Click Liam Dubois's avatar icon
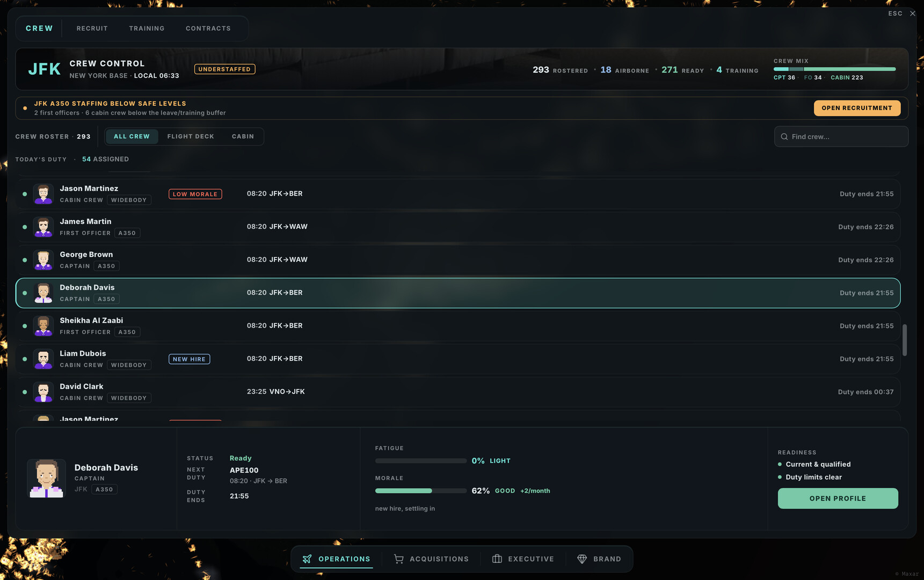The height and width of the screenshot is (580, 924). pos(43,359)
